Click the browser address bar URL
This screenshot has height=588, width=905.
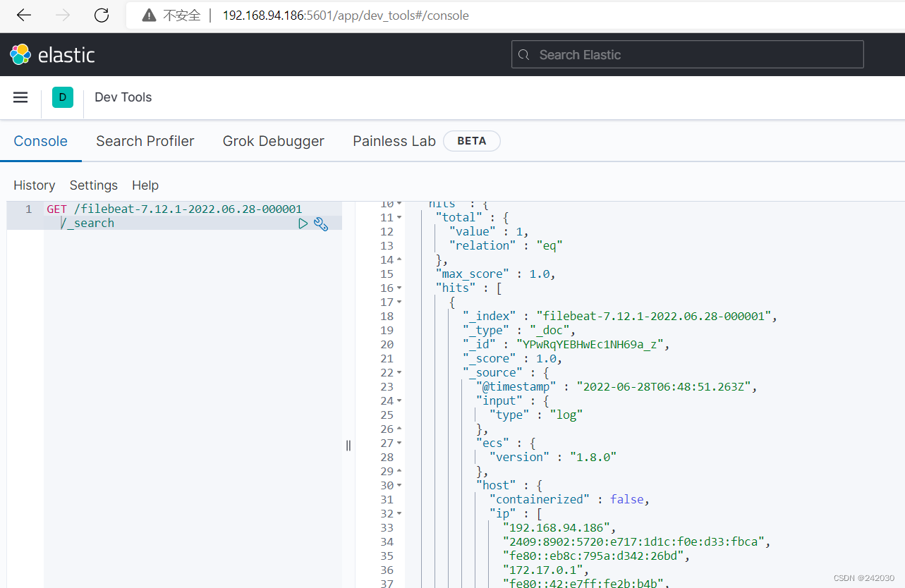(x=346, y=16)
